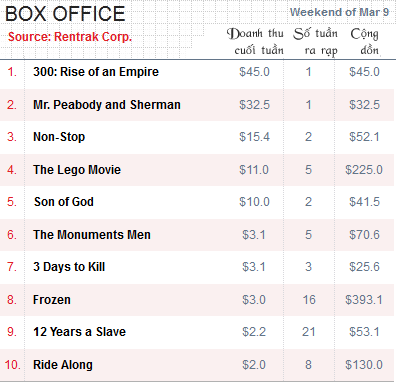The image size is (396, 382).
Task: Select the Mr. Peabody and Sherman title
Action: pyautogui.click(x=107, y=105)
